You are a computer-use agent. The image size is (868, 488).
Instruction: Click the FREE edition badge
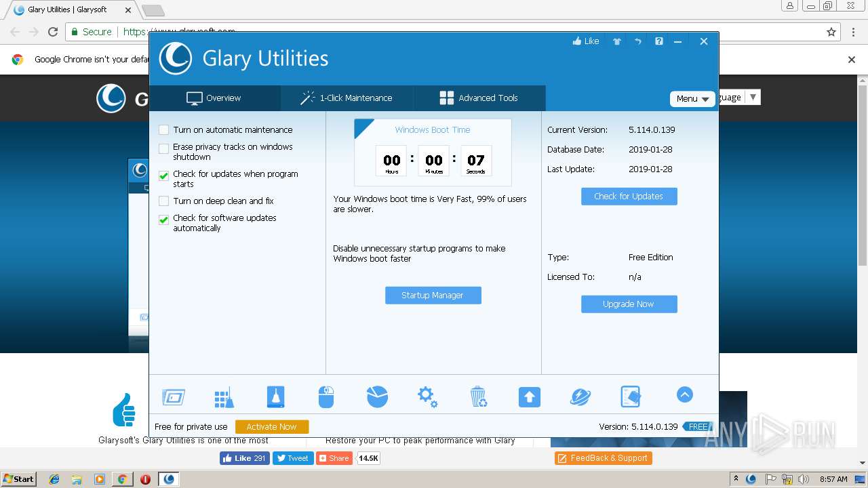click(x=698, y=427)
